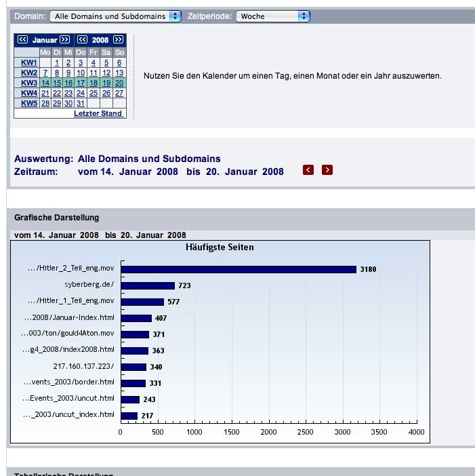The height and width of the screenshot is (476, 475).
Task: Select day 31 in calendar
Action: click(81, 103)
